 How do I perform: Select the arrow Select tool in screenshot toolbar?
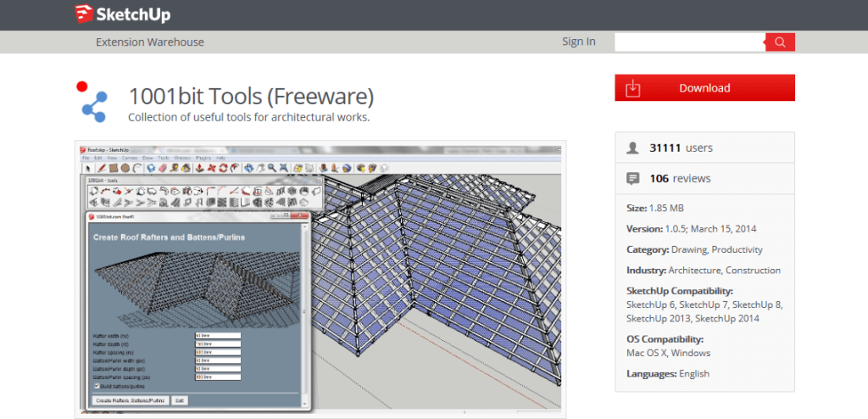point(87,168)
